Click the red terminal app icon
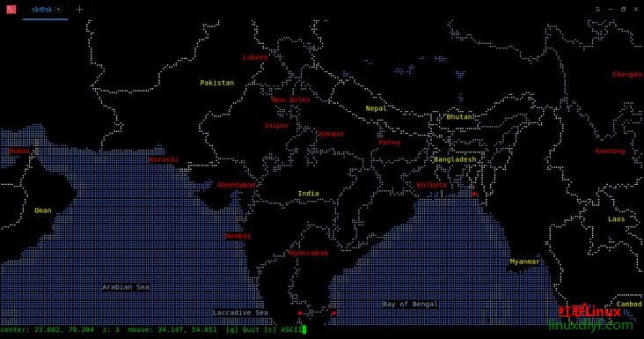The image size is (644, 339). pyautogui.click(x=11, y=9)
